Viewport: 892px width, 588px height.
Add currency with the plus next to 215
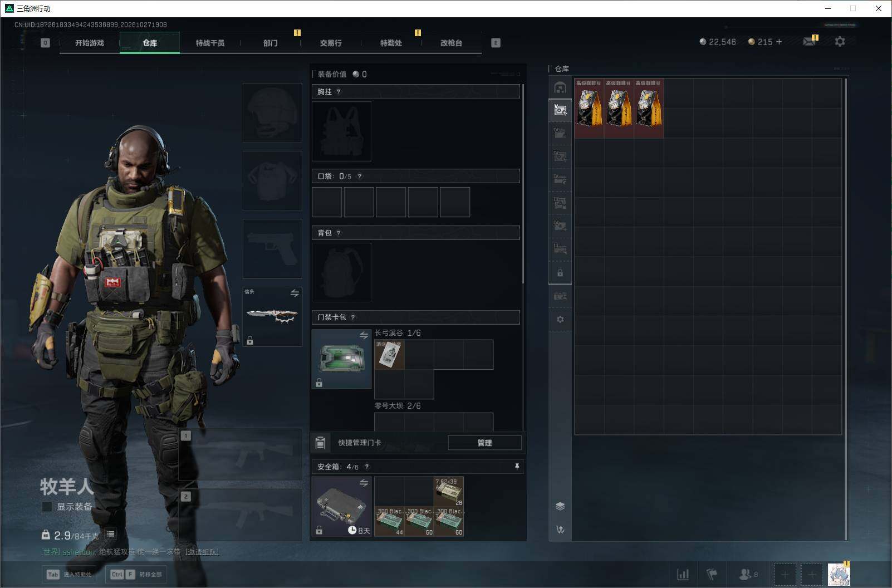click(778, 42)
